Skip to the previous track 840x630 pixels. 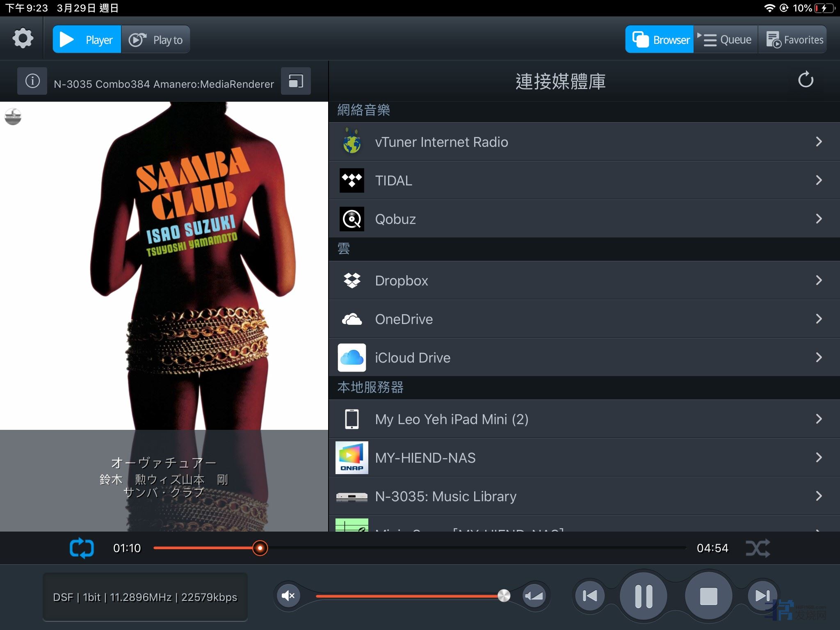point(590,596)
